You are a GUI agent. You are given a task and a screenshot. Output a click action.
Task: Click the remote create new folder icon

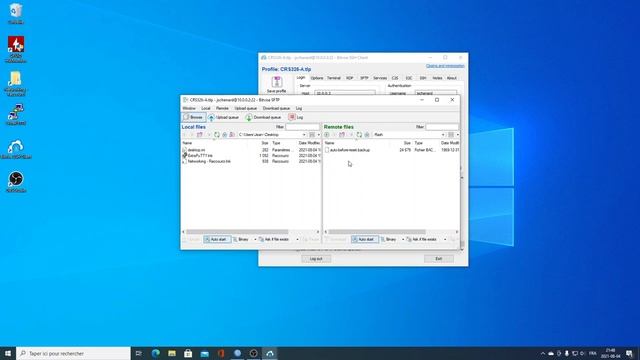(342, 135)
